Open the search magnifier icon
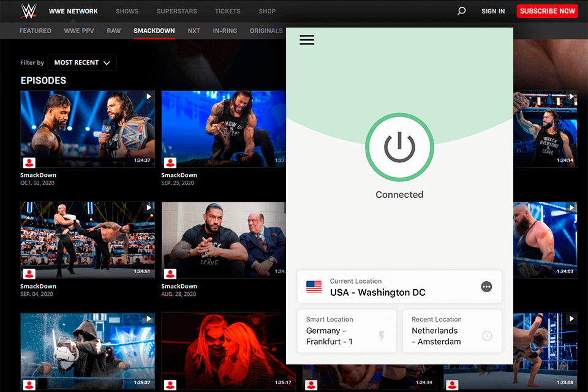 (461, 11)
